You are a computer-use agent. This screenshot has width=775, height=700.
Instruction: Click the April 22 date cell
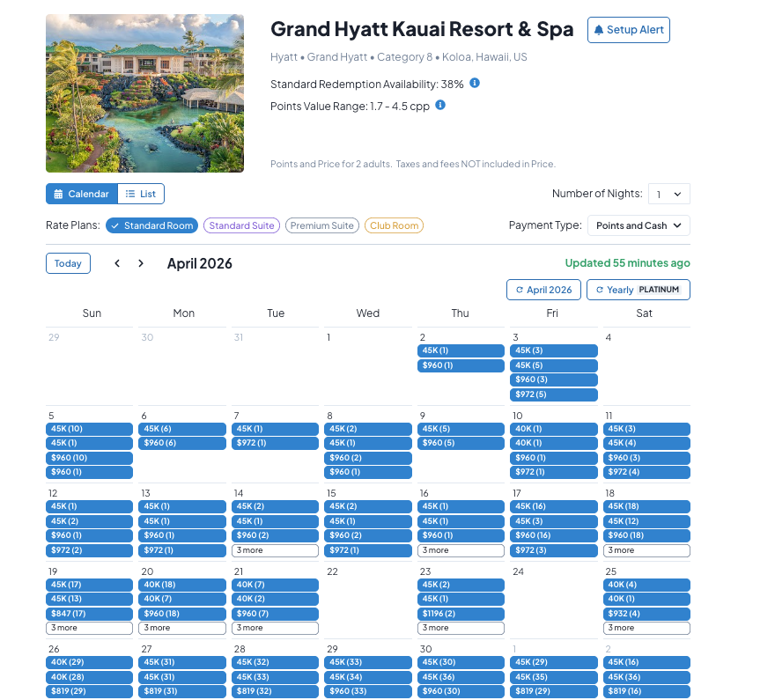click(x=368, y=601)
